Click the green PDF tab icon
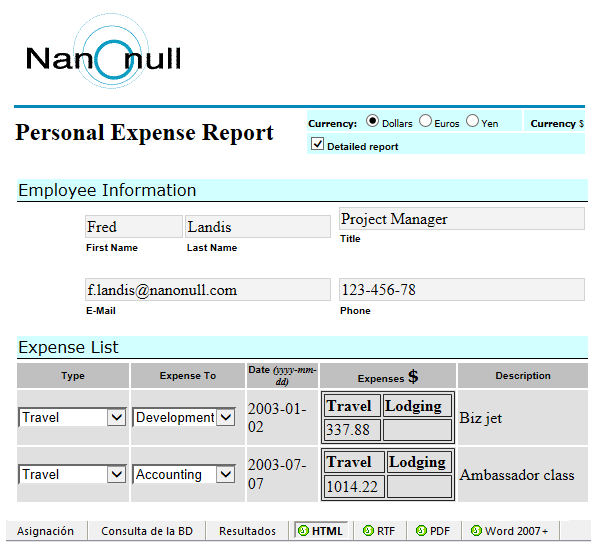 tap(421, 530)
